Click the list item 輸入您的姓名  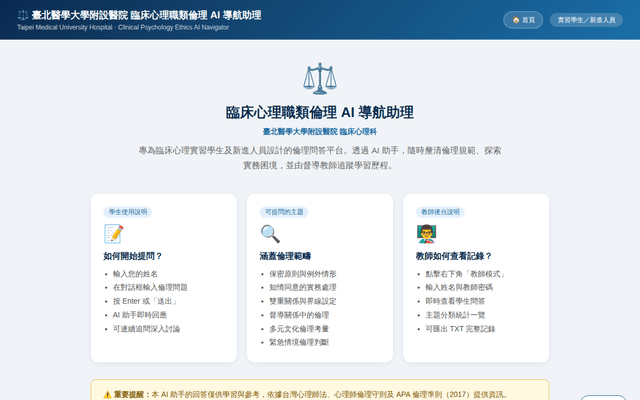[x=135, y=274]
